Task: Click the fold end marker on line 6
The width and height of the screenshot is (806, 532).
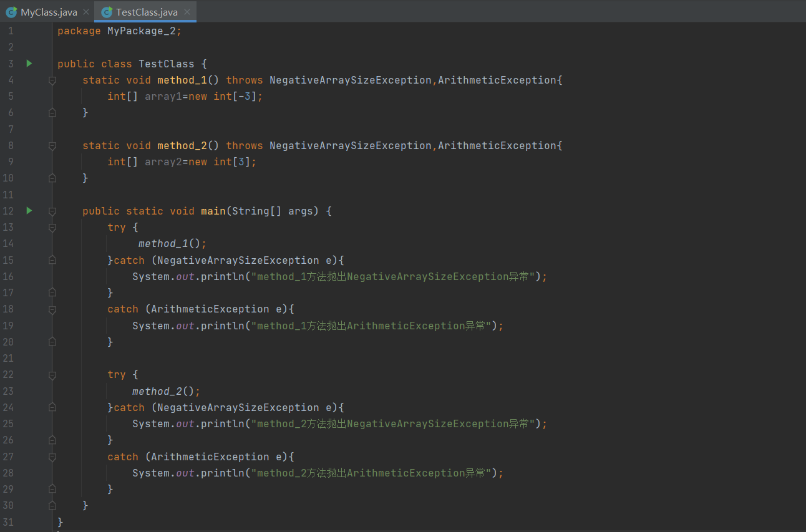Action: coord(52,113)
